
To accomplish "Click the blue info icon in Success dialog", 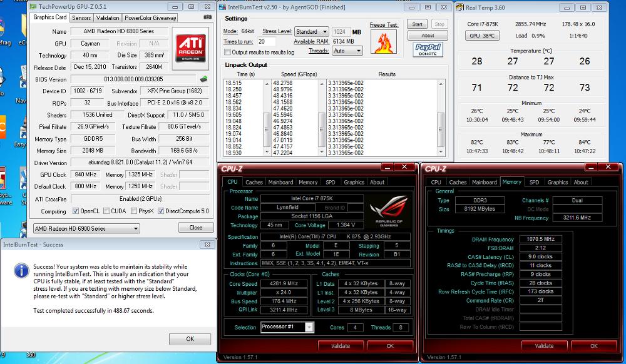I will [x=21, y=270].
